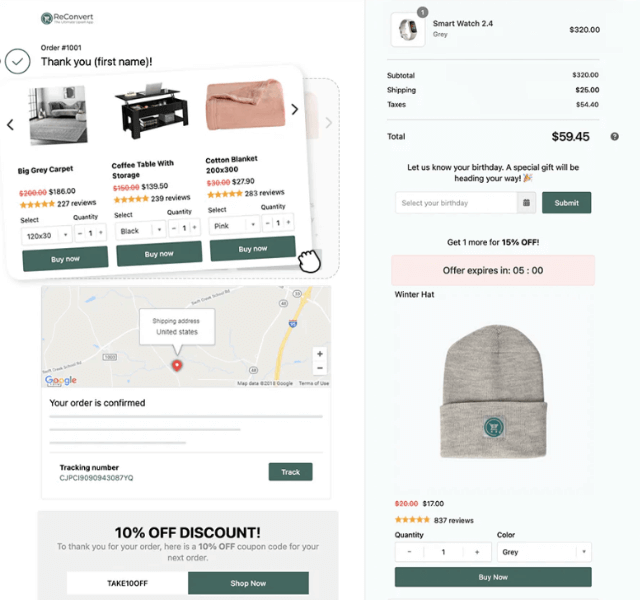This screenshot has width=640, height=600.
Task: Increase Cotton Blanket quantity
Action: (x=288, y=222)
